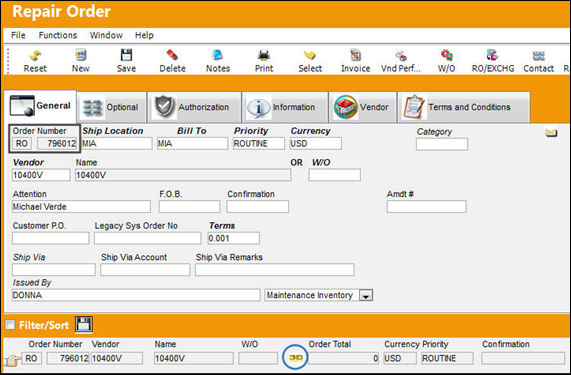Click the 10400V Name cell in bottom row
The height and width of the screenshot is (375, 571).
pos(193,358)
